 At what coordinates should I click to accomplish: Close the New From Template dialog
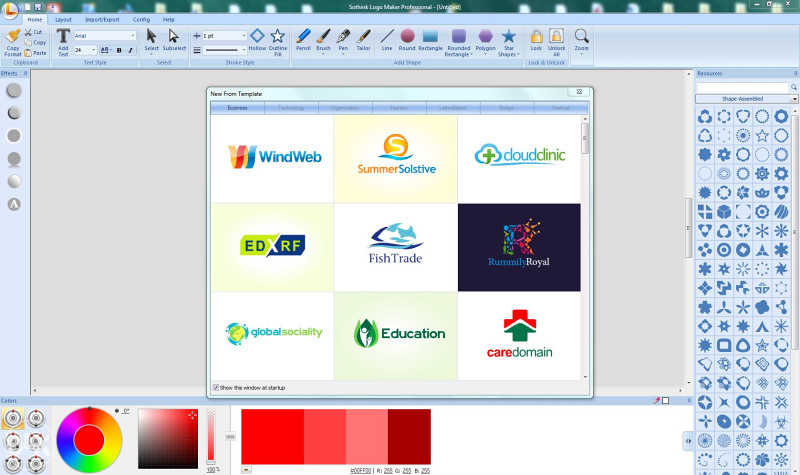point(579,92)
